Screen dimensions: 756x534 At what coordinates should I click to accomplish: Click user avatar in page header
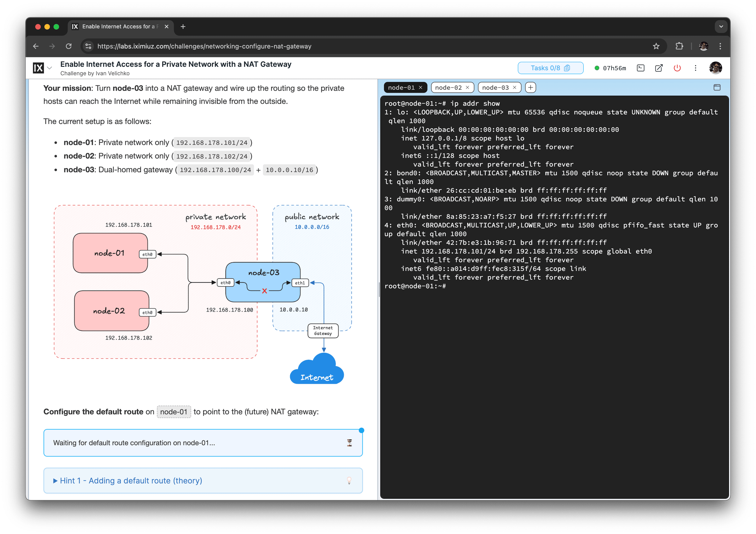click(715, 68)
